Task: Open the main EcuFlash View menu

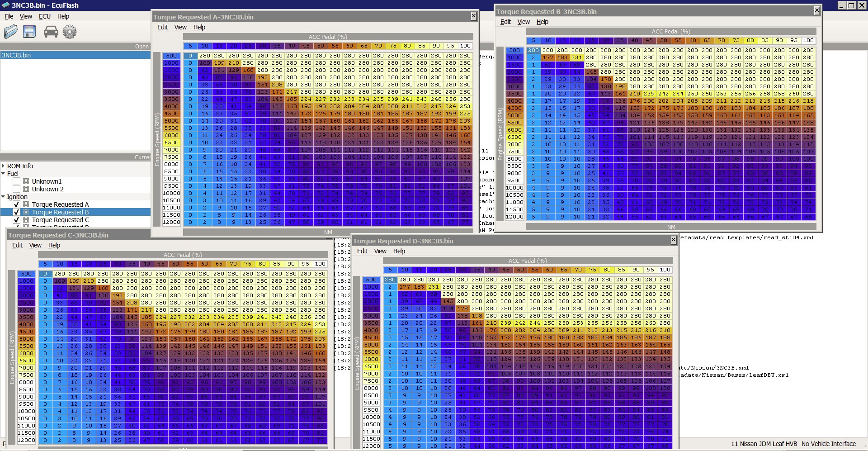Action: coord(26,16)
